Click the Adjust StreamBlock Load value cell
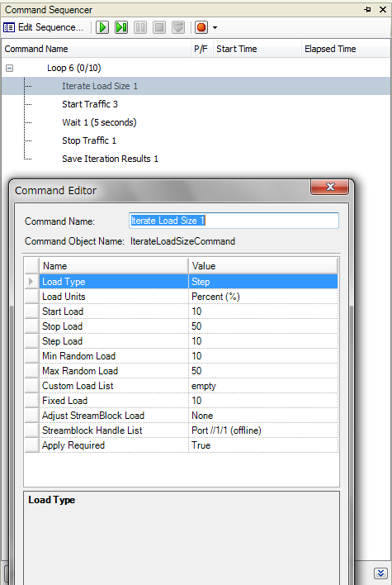 (x=263, y=416)
